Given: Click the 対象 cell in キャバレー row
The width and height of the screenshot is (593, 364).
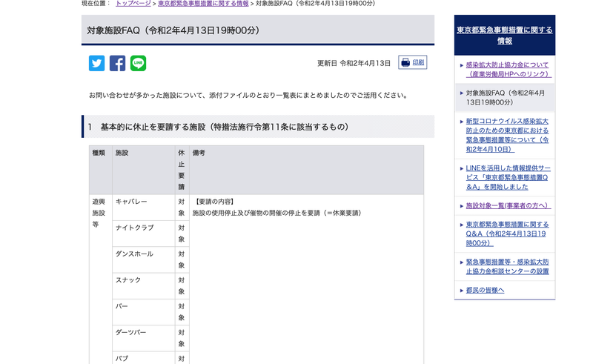Looking at the screenshot, I should point(182,208).
